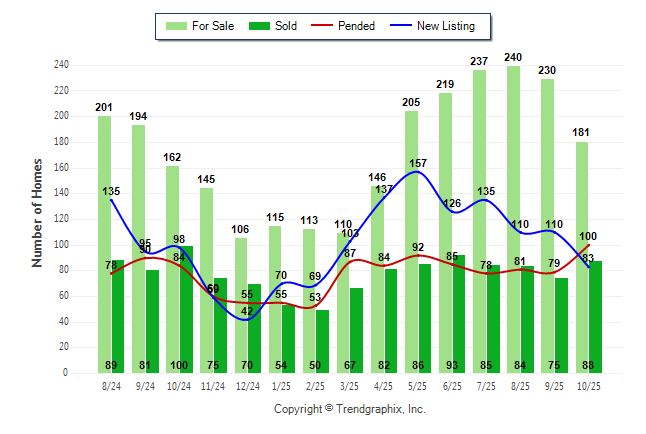Click the 10/25 x-axis label
Viewport: 646px width, 434px height.
point(589,385)
